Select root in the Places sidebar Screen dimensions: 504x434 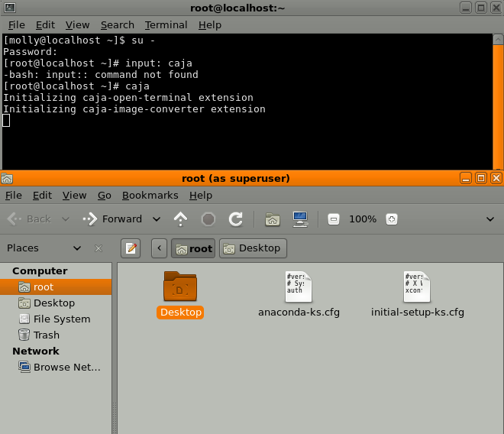[56, 287]
